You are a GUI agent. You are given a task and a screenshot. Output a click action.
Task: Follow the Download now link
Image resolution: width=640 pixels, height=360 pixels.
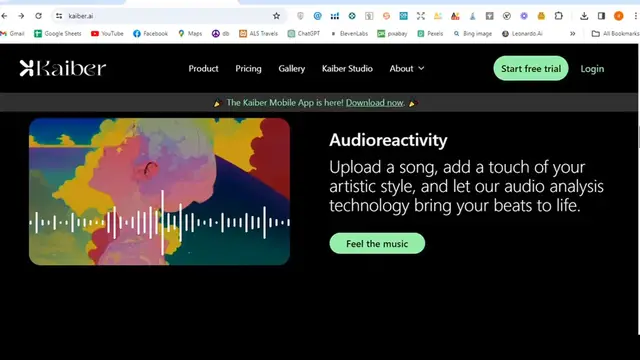[374, 102]
